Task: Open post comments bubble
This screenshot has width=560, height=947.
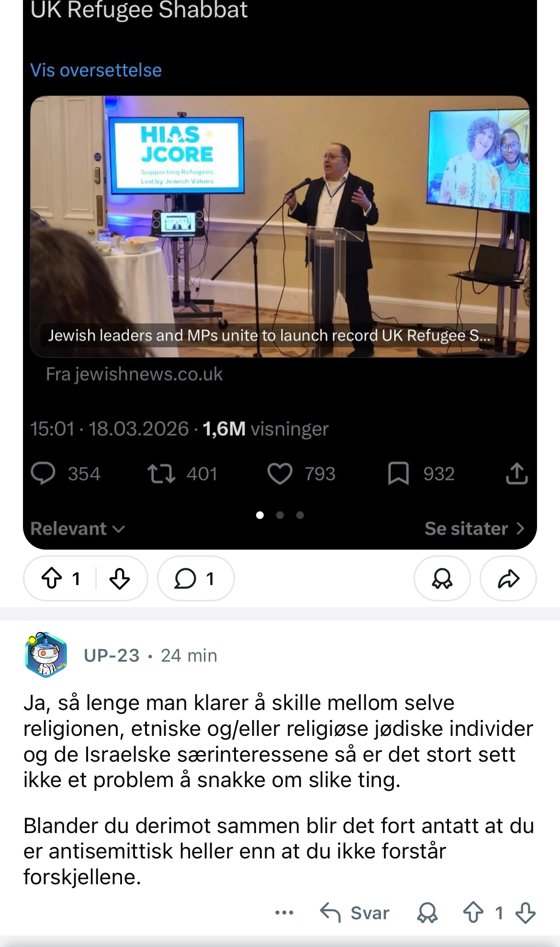Action: tap(196, 578)
